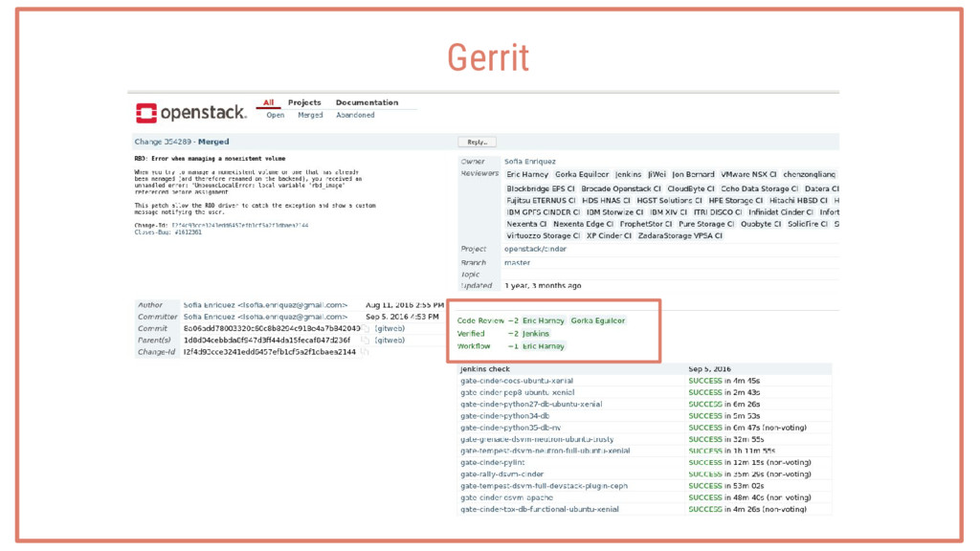Click Jenkins on the Verified row

[x=536, y=334]
